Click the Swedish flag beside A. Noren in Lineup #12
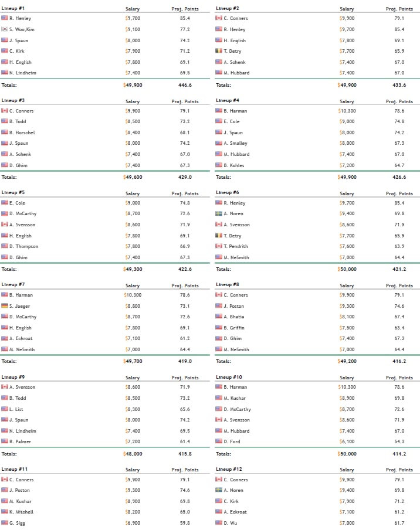 coord(219,490)
